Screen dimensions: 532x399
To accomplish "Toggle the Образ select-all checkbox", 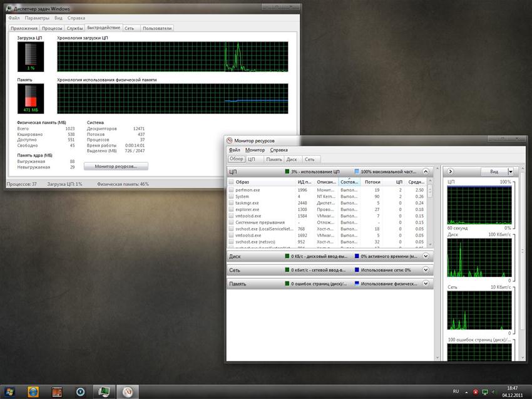I will coord(231,182).
